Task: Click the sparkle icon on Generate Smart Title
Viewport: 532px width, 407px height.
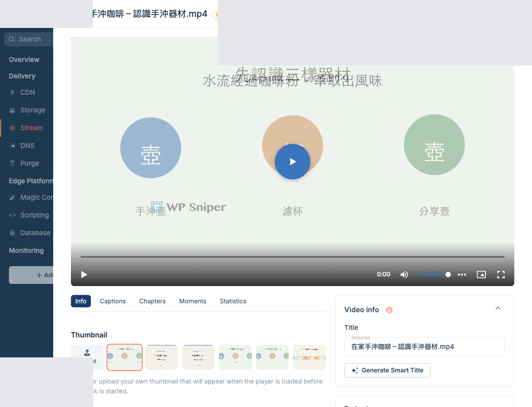Action: point(355,370)
